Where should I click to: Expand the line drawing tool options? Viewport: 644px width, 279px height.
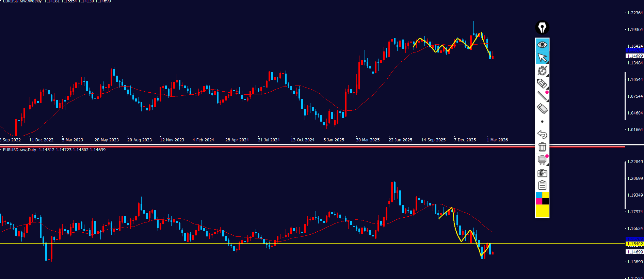tap(542, 96)
